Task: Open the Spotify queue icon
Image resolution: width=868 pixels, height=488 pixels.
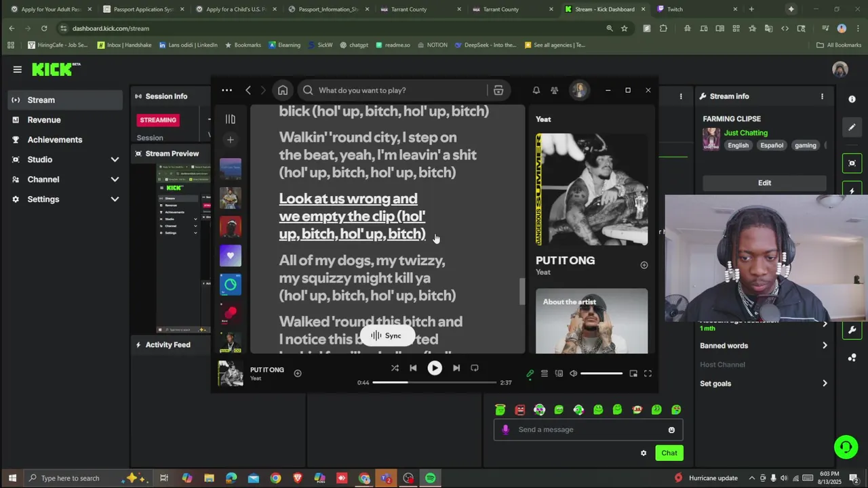Action: pos(544,373)
